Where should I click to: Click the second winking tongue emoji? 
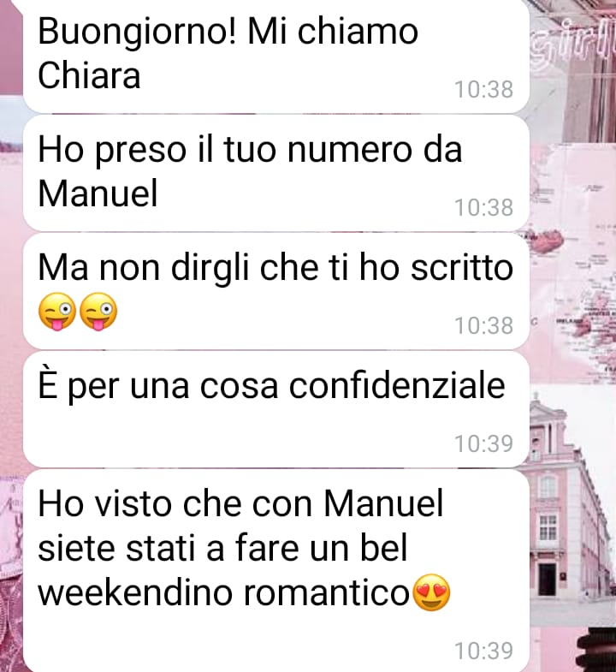coord(98,312)
